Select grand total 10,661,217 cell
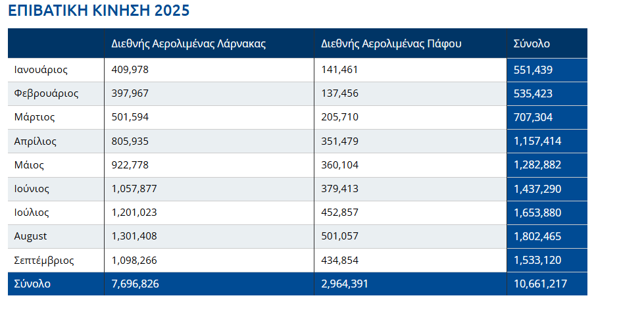 540,284
